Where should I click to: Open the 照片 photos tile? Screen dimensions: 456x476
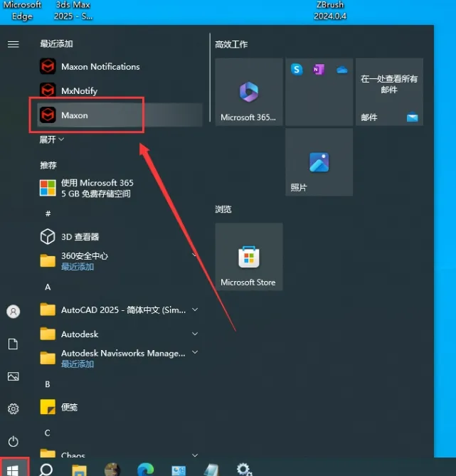coord(319,162)
